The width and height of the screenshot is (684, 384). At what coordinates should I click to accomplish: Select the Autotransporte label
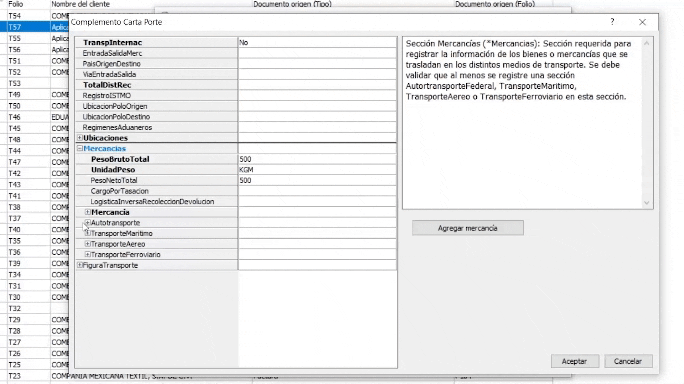pyautogui.click(x=116, y=223)
